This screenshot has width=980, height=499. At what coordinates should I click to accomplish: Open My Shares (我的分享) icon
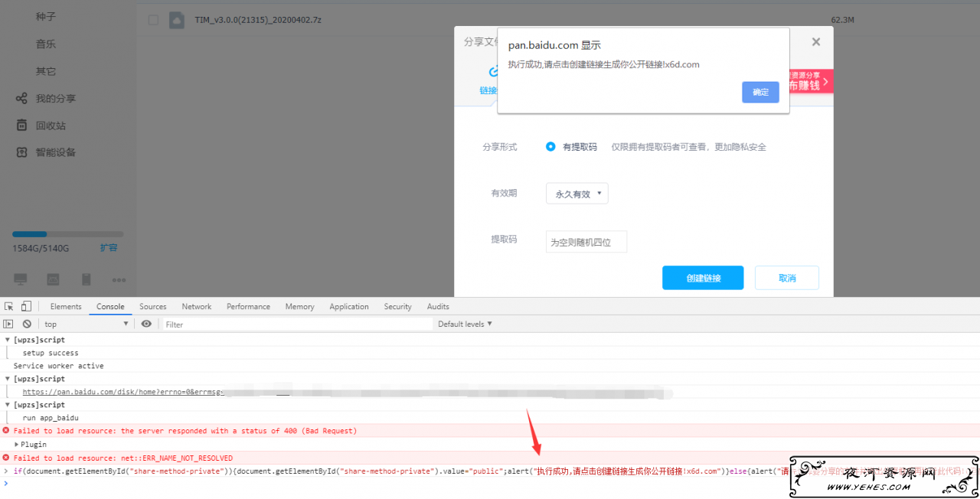22,99
